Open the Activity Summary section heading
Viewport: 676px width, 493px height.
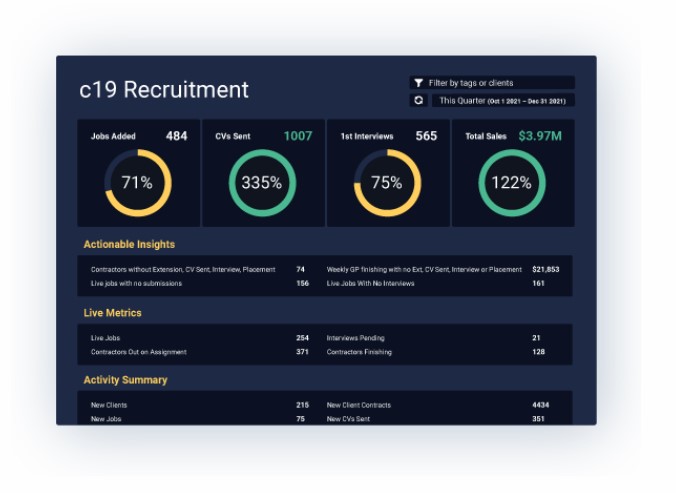click(125, 380)
